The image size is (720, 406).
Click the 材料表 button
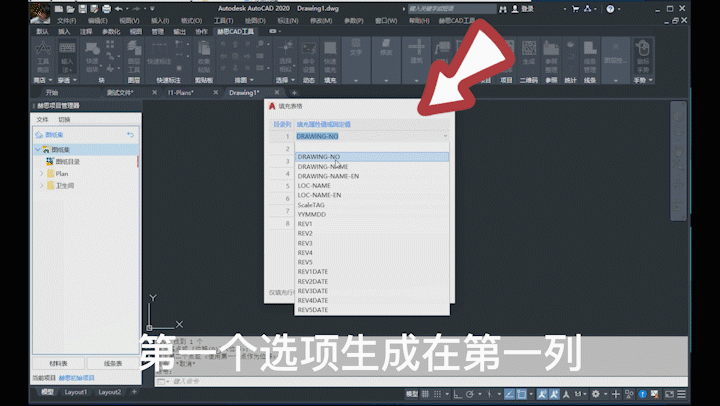click(x=58, y=363)
